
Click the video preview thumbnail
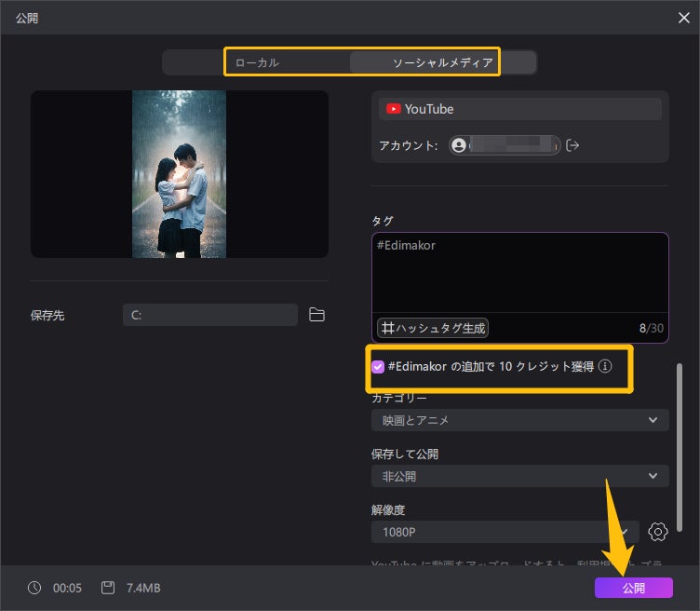[180, 174]
